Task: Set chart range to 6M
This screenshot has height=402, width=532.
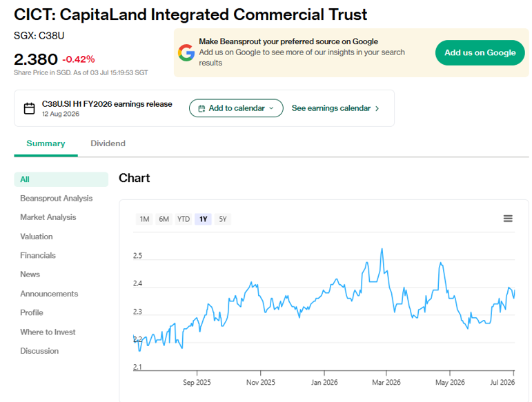Action: (x=164, y=219)
